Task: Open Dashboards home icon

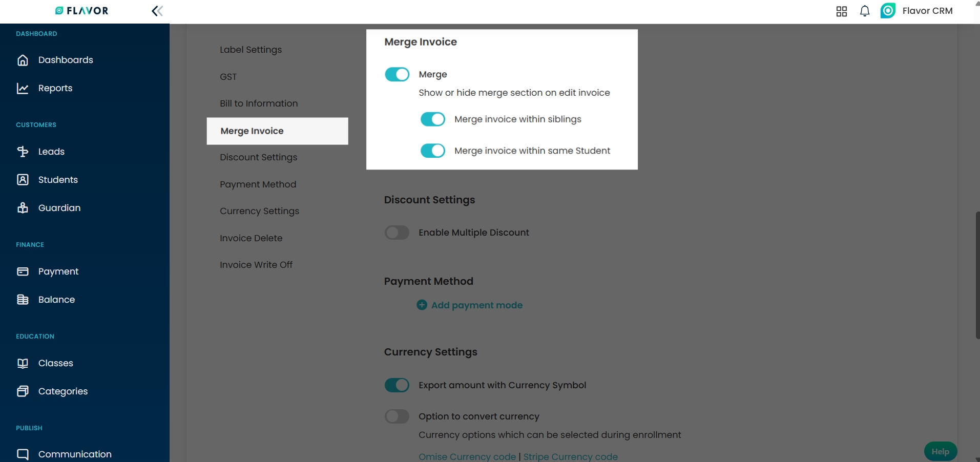Action: (23, 60)
